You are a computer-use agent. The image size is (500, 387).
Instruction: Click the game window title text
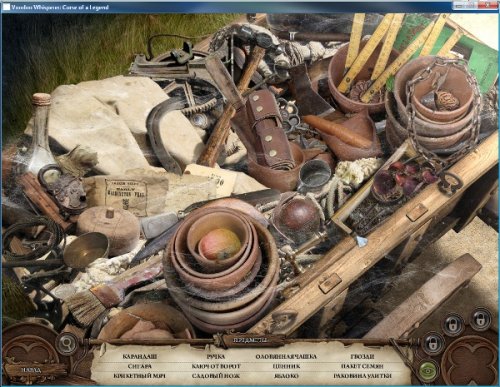click(x=60, y=7)
